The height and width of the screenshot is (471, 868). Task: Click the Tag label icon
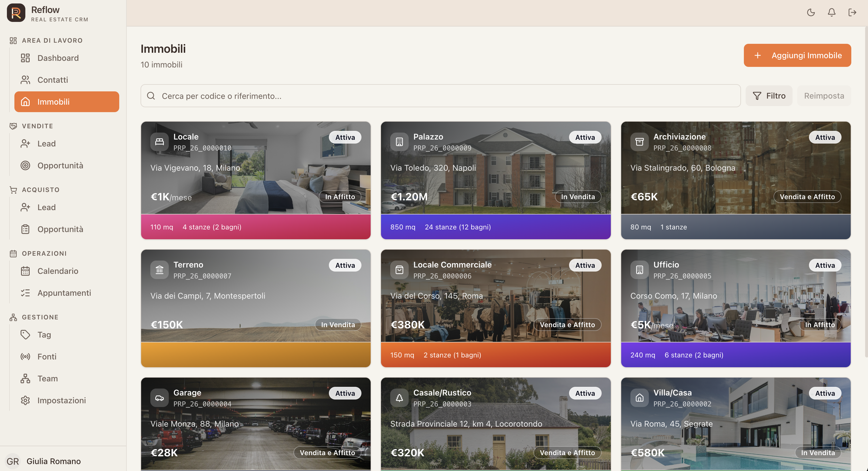click(25, 335)
